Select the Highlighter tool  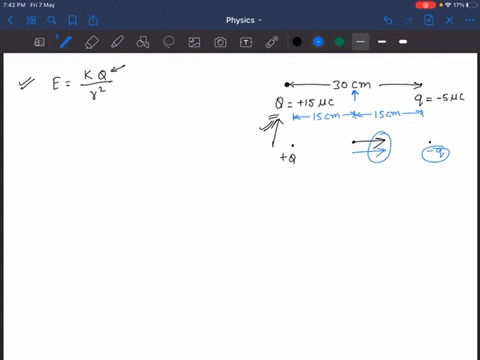tap(117, 42)
